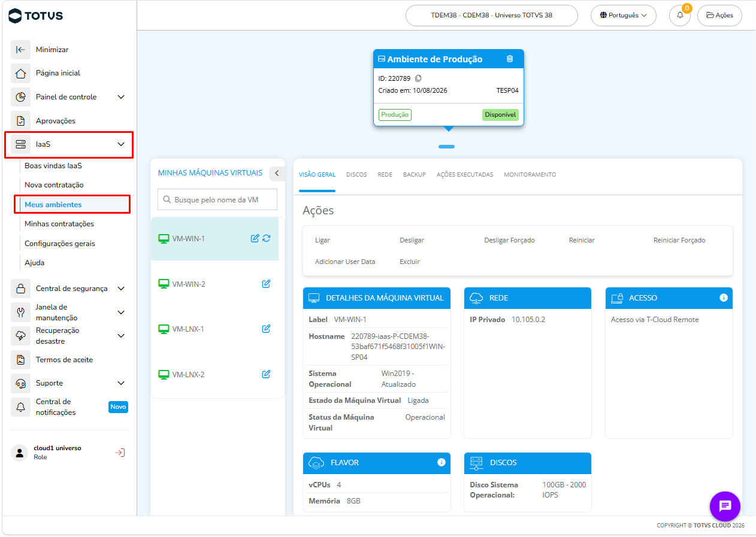Expand Central de segurança chevron
756x537 pixels.
[x=121, y=289]
